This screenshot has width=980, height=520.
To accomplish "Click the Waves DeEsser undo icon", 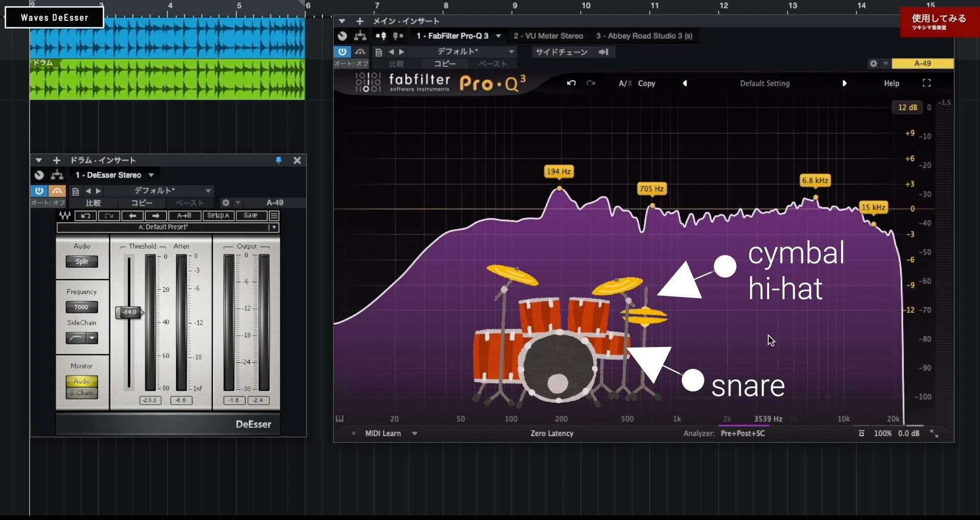I will (86, 216).
